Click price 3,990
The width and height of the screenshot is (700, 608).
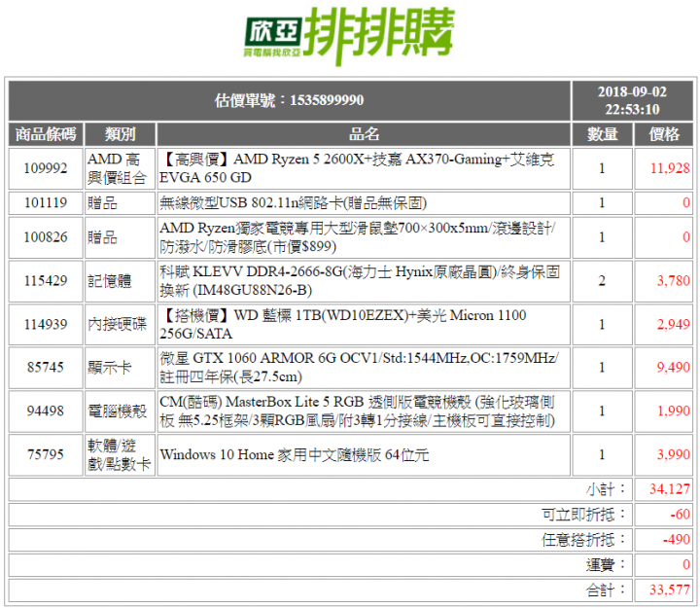coord(673,454)
